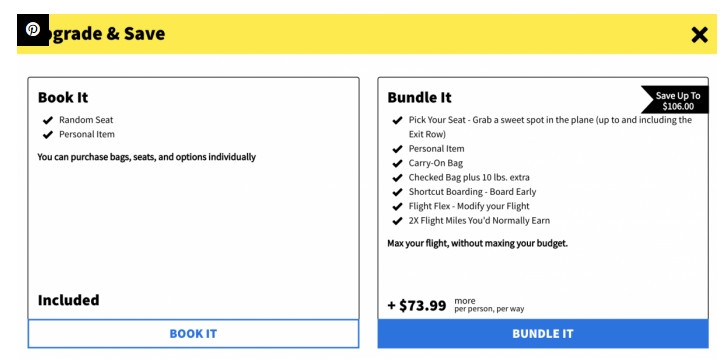Viewport: 727px width, 361px height.
Task: Select the Bundle It heading
Action: pos(419,98)
